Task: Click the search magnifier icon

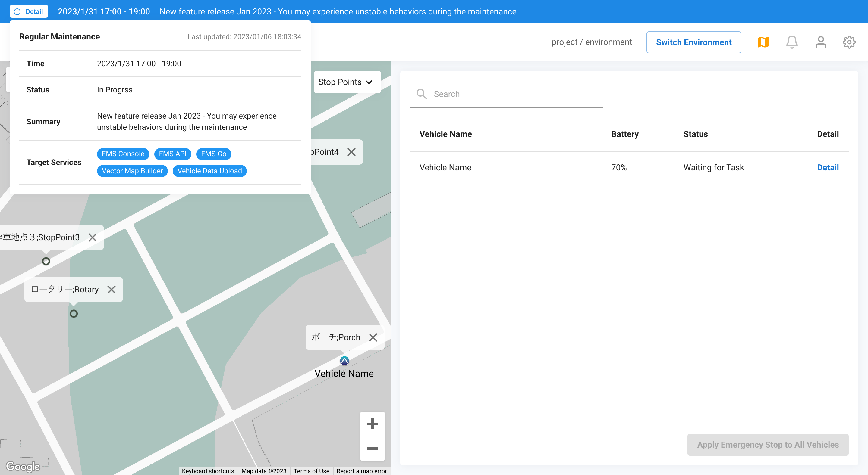Action: pos(421,94)
